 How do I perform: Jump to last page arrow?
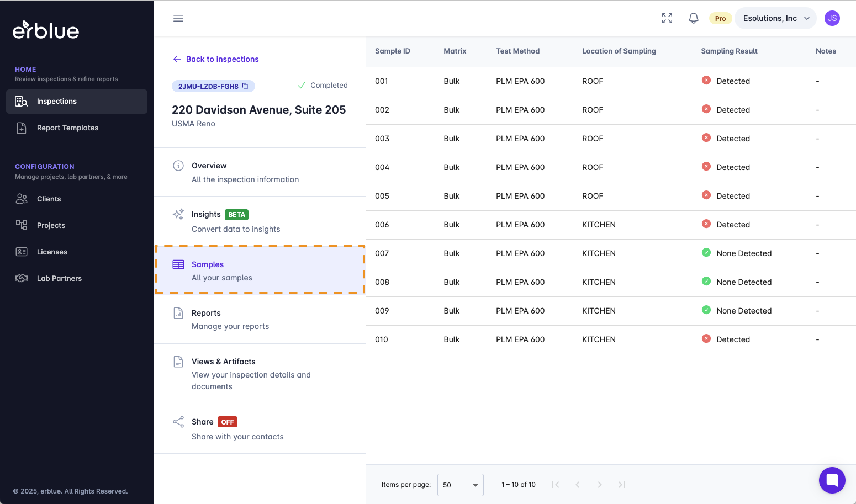[x=621, y=485]
